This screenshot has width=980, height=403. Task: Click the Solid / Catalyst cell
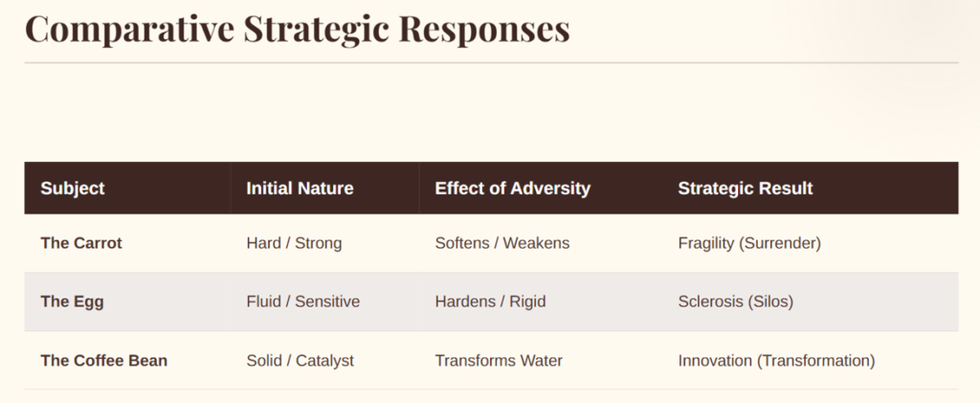pos(300,361)
